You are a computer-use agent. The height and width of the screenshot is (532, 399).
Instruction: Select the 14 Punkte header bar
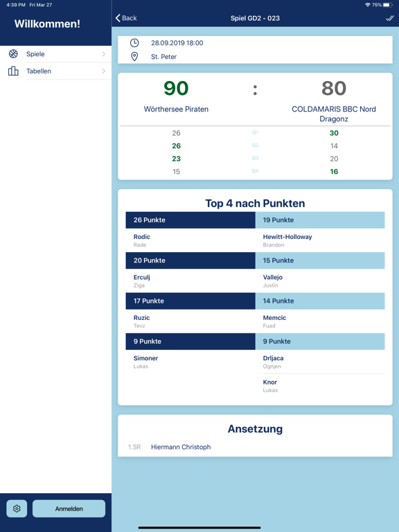click(320, 301)
